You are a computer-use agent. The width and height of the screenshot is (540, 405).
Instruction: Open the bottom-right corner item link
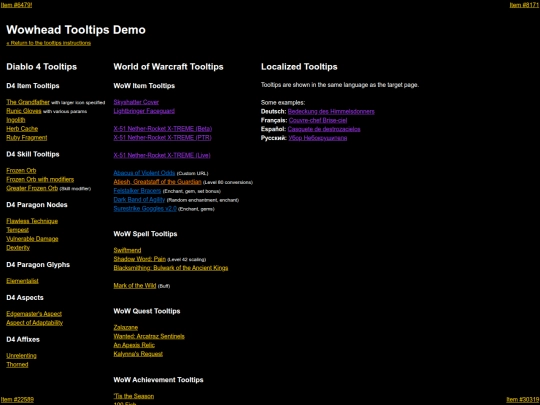click(x=522, y=399)
